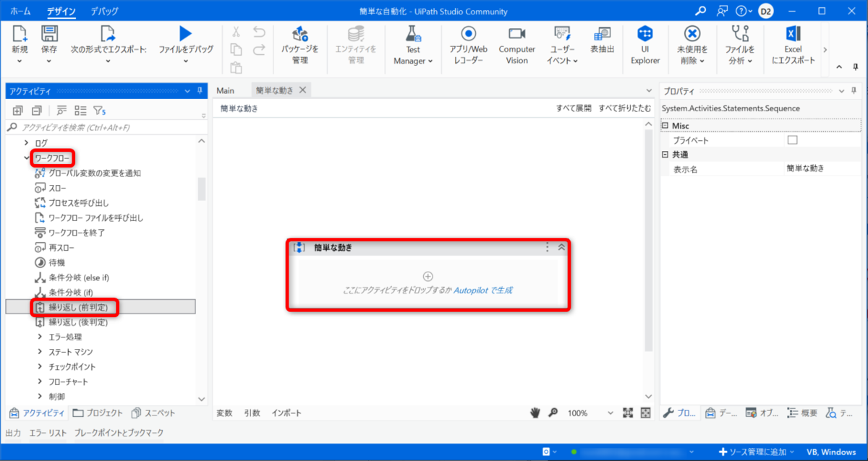Click the cut scissors icon in ribbon

tap(237, 32)
